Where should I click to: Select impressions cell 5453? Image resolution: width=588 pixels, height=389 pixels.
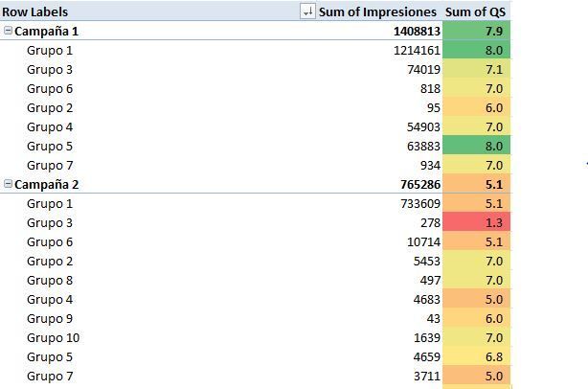click(x=427, y=261)
